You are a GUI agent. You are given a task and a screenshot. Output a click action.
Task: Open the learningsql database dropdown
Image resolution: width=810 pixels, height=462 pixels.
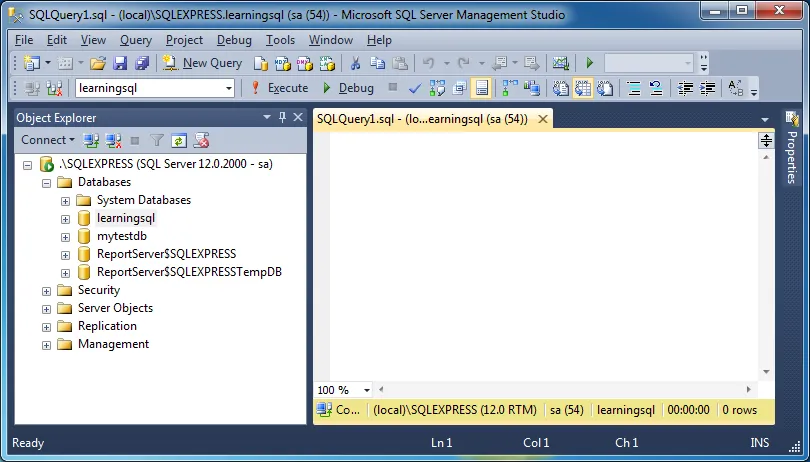coord(228,88)
